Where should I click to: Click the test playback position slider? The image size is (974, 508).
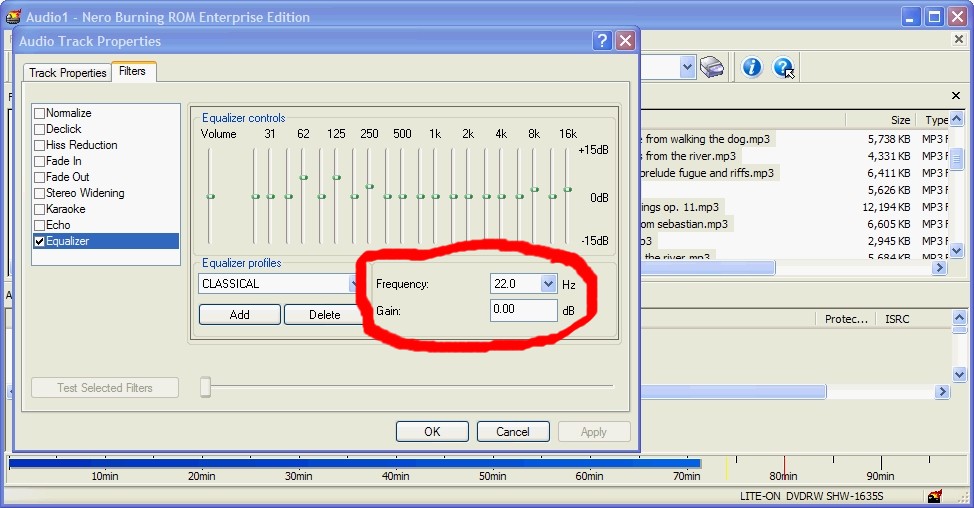[x=206, y=387]
